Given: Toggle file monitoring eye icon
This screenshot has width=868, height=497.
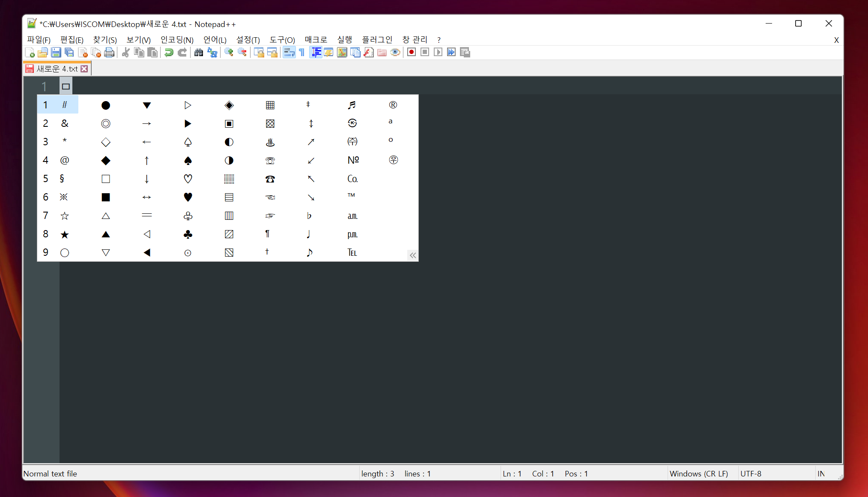Looking at the screenshot, I should pyautogui.click(x=395, y=52).
